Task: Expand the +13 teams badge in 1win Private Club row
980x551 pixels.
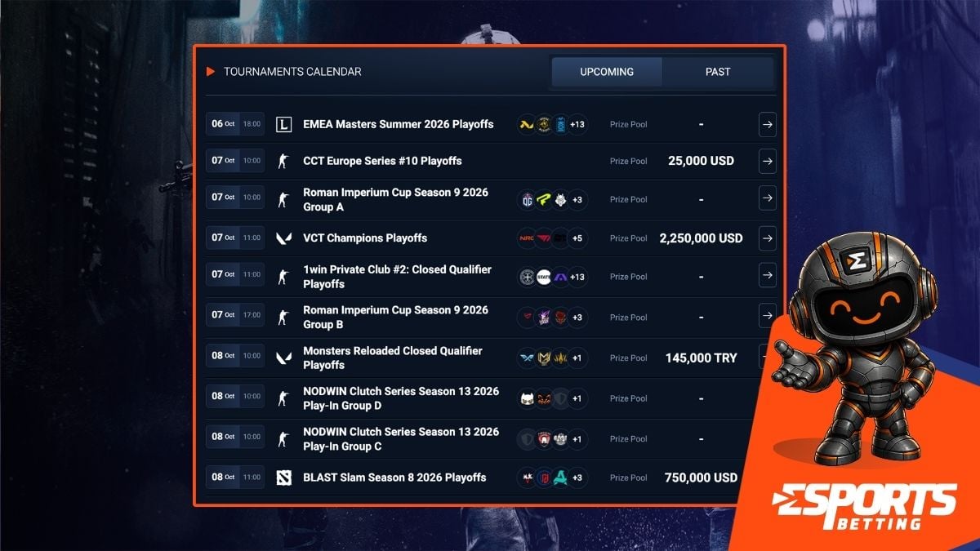Action: coord(577,277)
